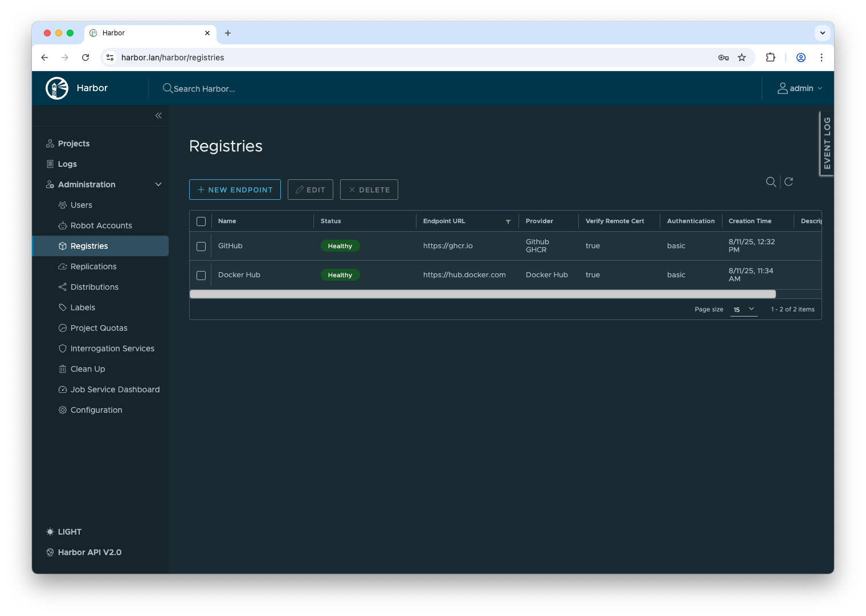
Task: Go to Replications in sidebar
Action: tap(93, 266)
